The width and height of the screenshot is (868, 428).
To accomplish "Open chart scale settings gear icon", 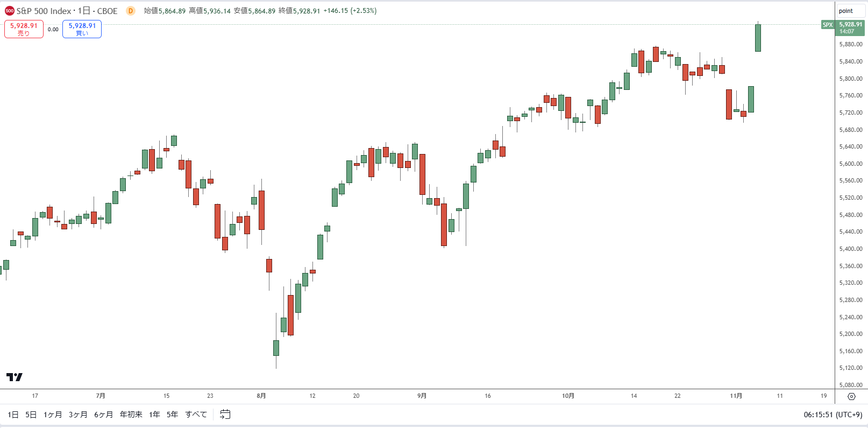I will 851,396.
